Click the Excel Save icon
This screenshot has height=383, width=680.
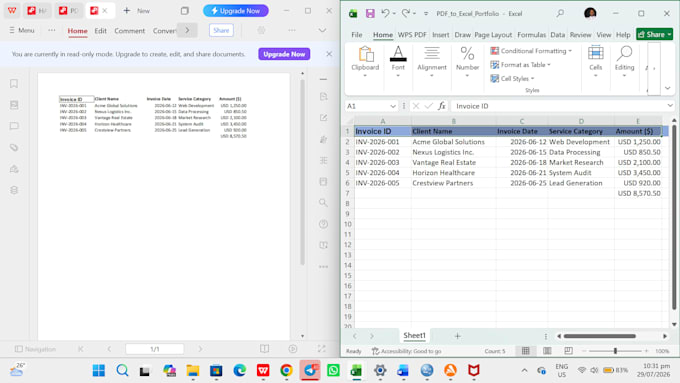click(x=370, y=14)
